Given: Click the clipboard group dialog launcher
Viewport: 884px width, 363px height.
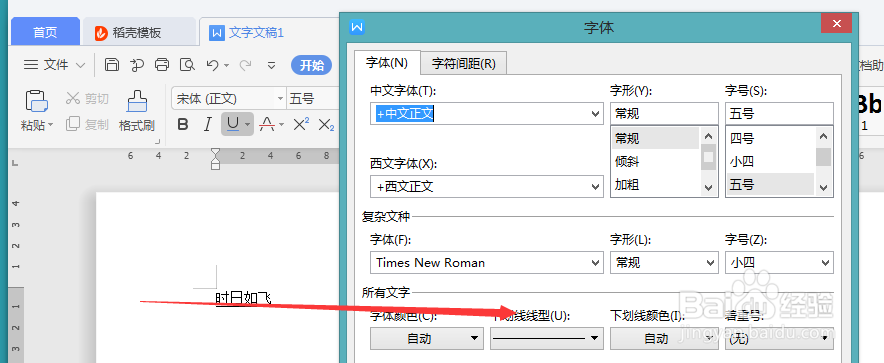Looking at the screenshot, I should coord(157,141).
